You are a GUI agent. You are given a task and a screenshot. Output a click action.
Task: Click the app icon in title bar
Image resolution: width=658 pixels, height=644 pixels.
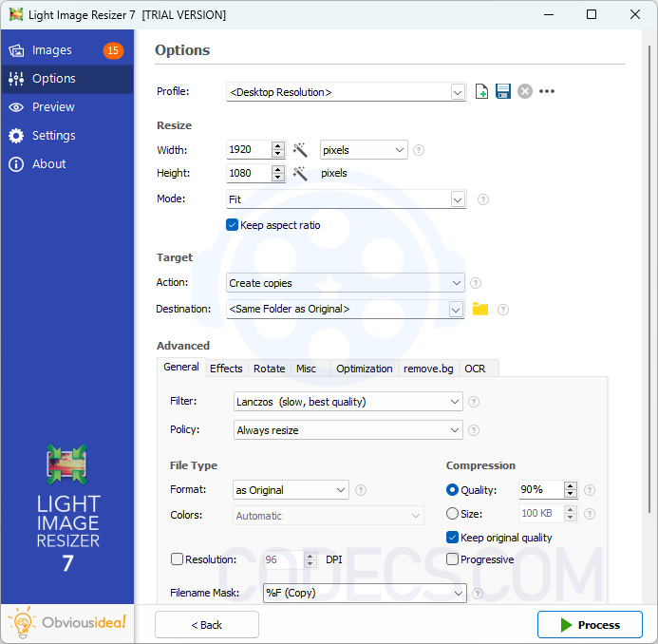[16, 14]
